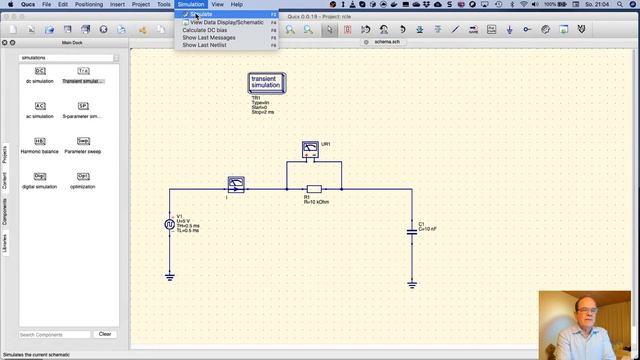Click the pop out of subcircuit icon
Viewport: 640px width, 360px height.
[x=438, y=29]
